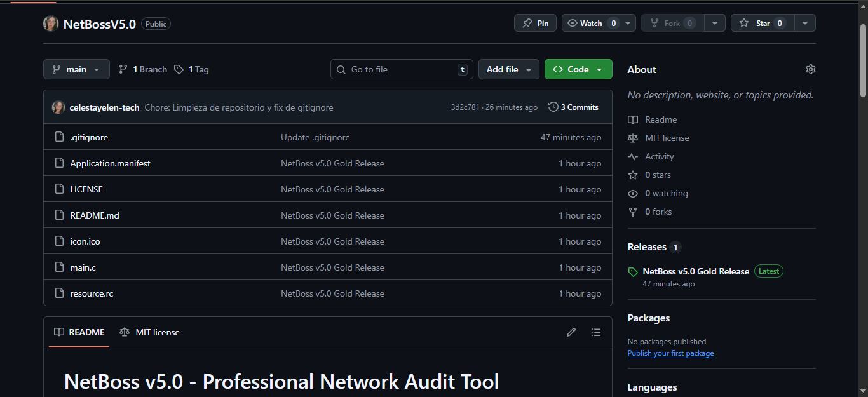Open the main branch selector dropdown
Viewport: 868px width, 397px height.
[76, 69]
